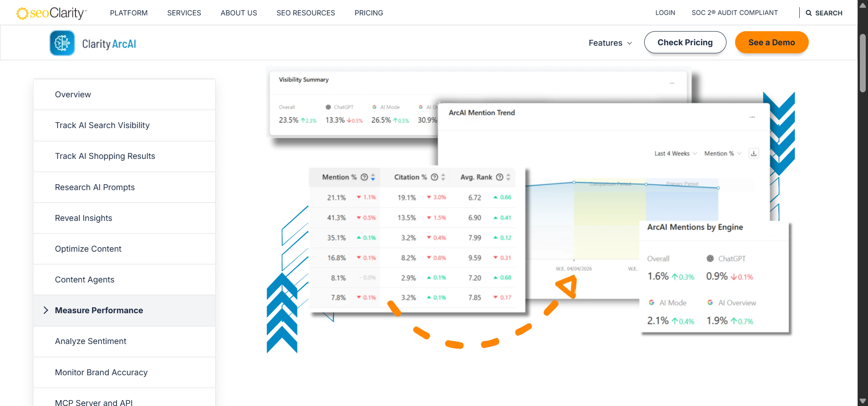Click the Mention % help icon

(364, 177)
